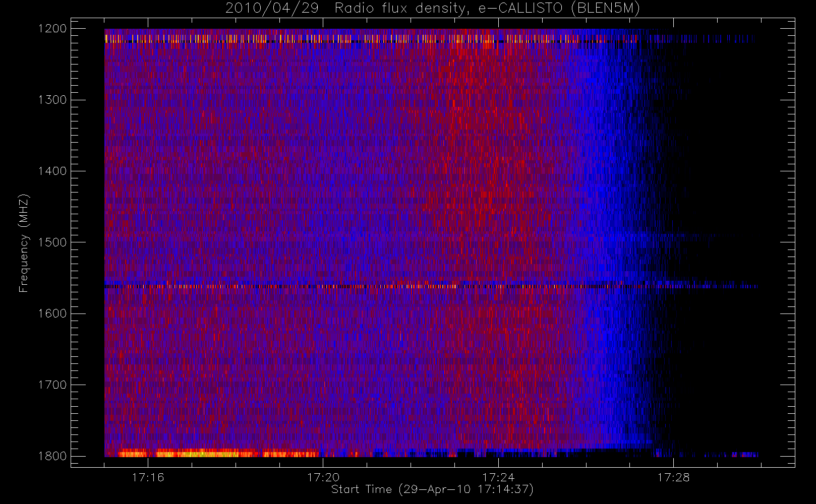The image size is (816, 504).
Task: Click the 1400 frequency tick label
Action: pos(52,171)
